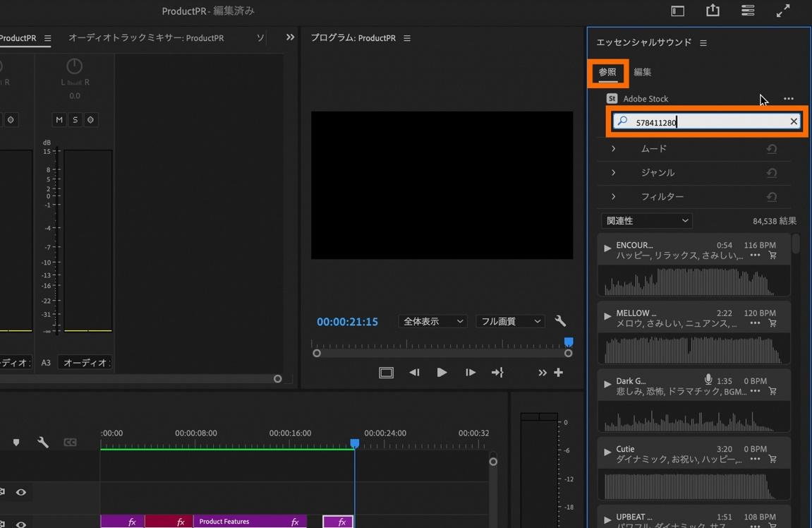
Task: Click the Program monitor playhead marker
Action: click(569, 342)
